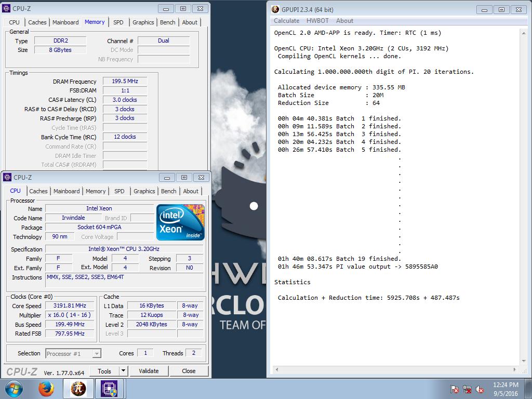Click the Channel # Dual field
This screenshot has height=399, width=532.
[164, 41]
